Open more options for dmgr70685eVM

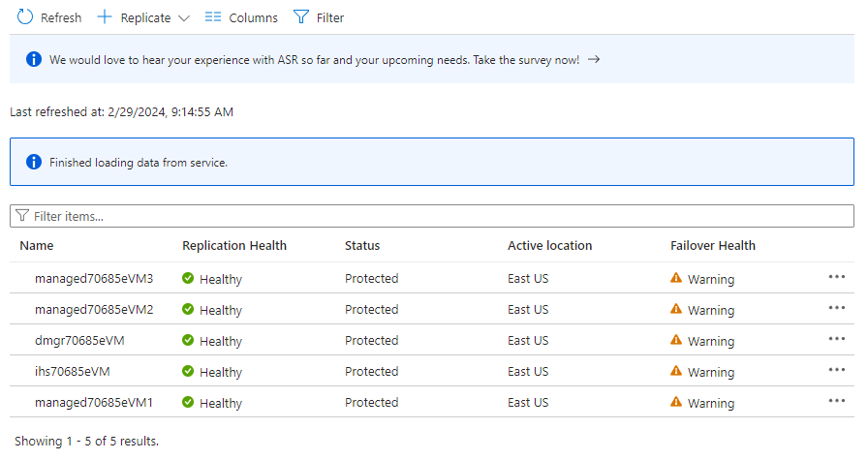tap(837, 339)
